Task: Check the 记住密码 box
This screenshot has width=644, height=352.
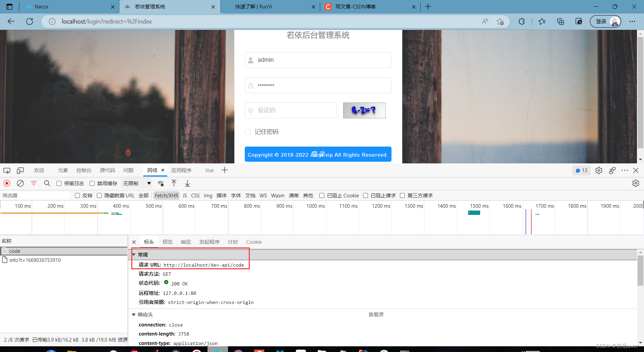Action: [247, 131]
